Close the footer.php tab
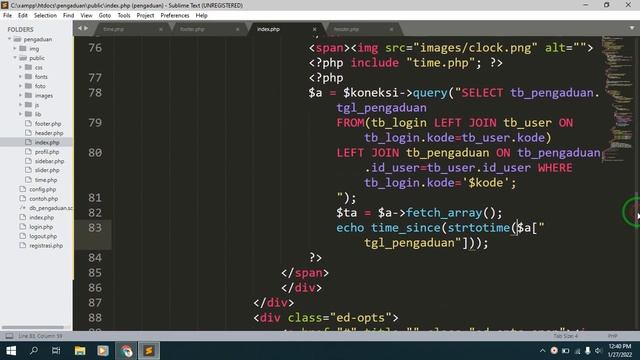640x360 pixels. [x=238, y=29]
